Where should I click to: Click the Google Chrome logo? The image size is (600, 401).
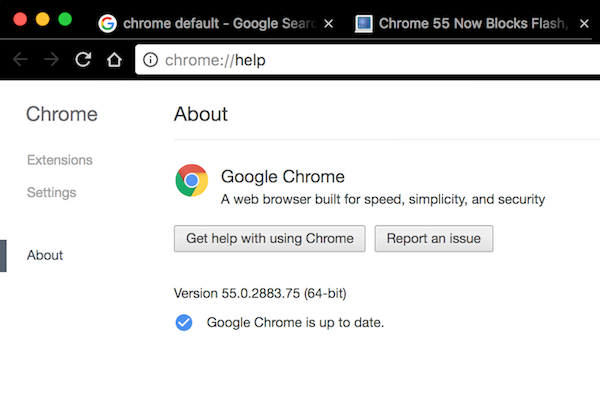tap(192, 180)
